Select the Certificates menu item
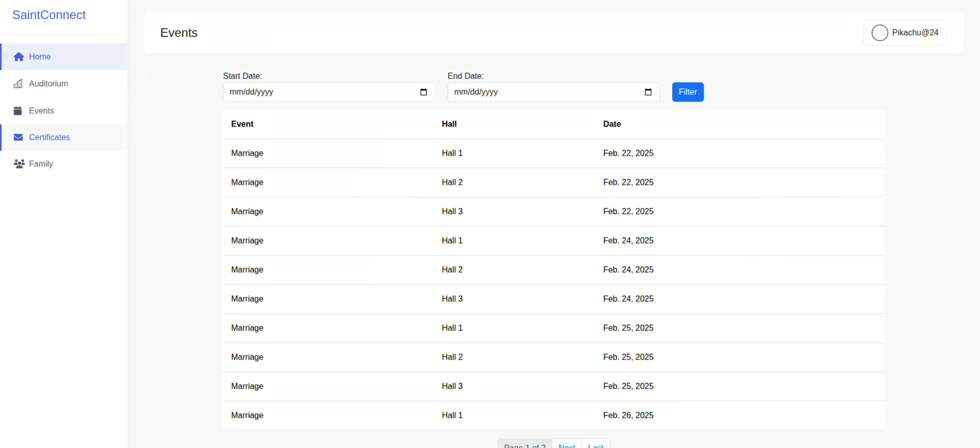The height and width of the screenshot is (448, 980). (x=64, y=137)
